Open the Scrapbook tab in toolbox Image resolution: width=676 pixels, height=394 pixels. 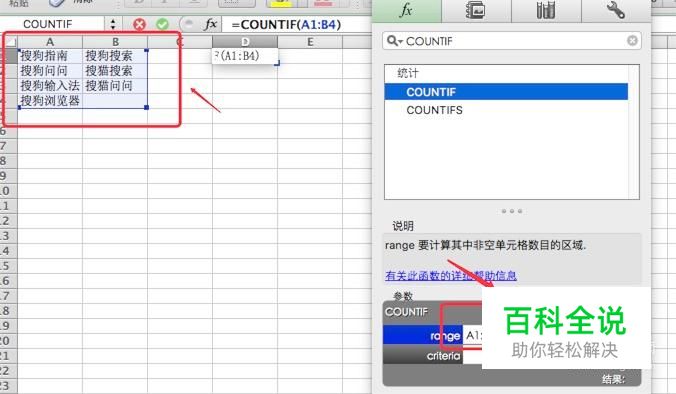(x=476, y=10)
